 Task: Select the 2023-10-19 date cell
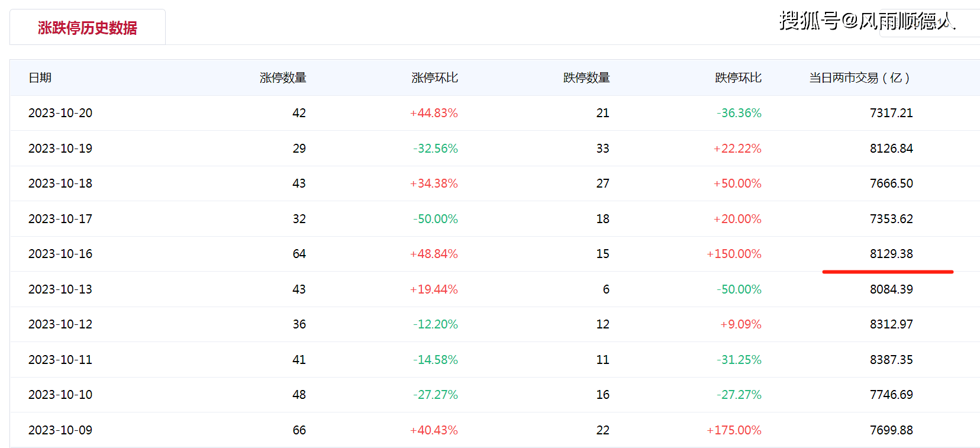click(60, 149)
